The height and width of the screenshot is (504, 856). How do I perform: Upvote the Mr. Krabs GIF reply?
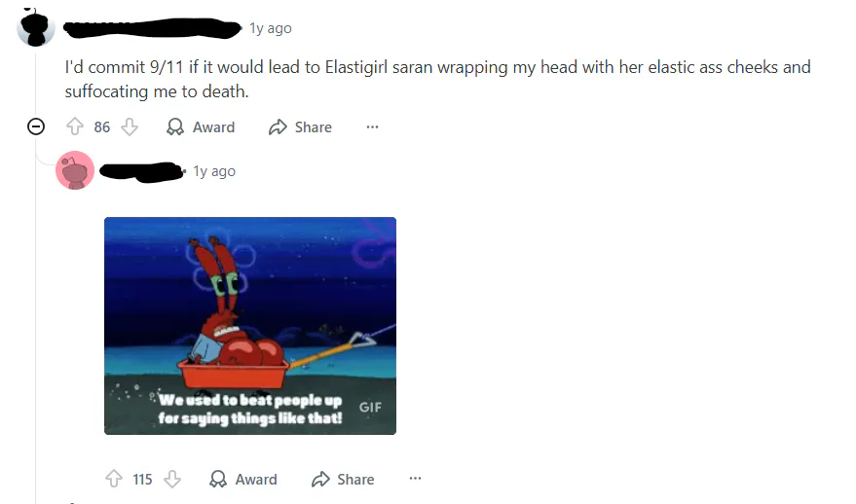114,479
